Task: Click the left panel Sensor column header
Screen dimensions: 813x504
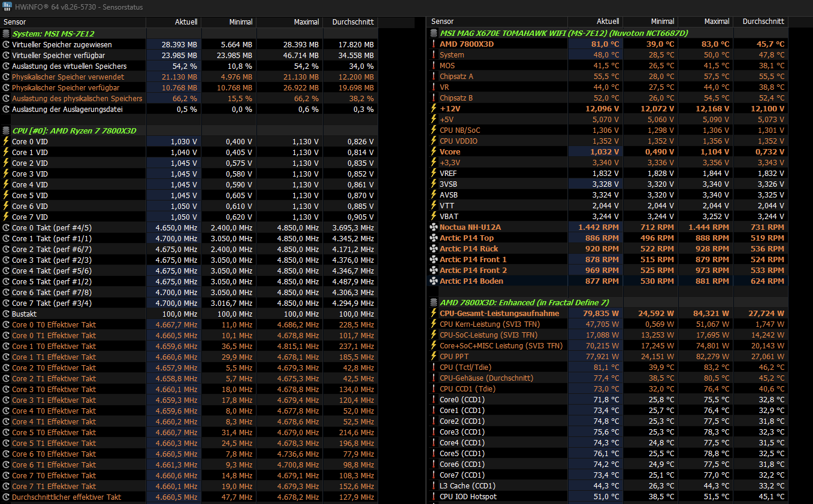Action: 73,22
